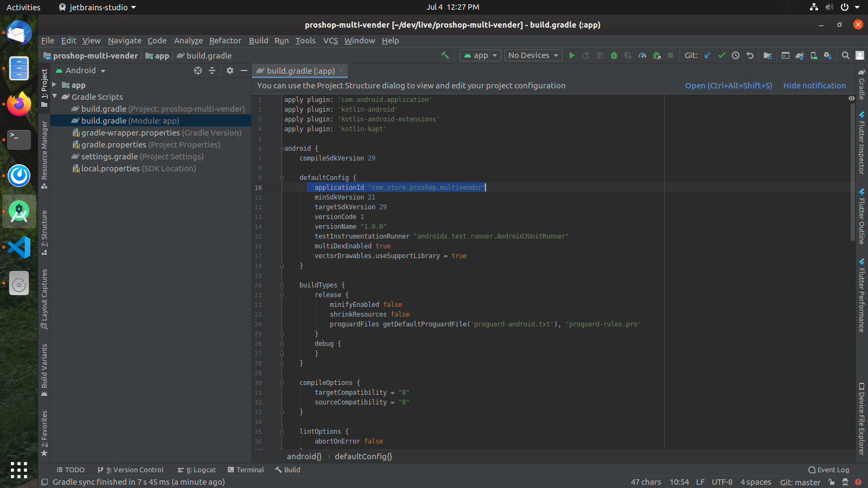Start debugging with the green bug icon
This screenshot has width=868, height=488.
614,55
